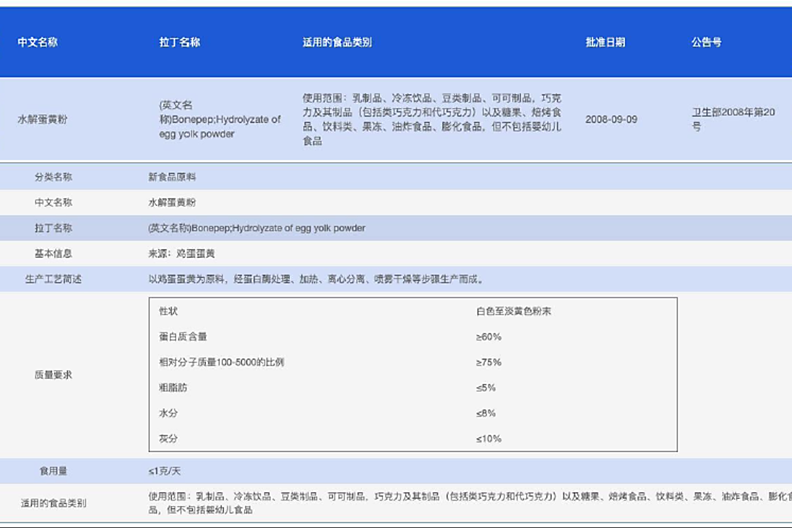Screen dimensions: 792x528
Task: Click the 分类名称 row label
Action: coord(53,176)
